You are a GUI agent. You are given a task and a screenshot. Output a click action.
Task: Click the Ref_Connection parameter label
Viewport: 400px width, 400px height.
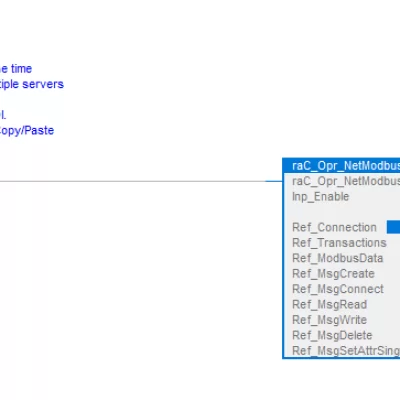pos(334,227)
